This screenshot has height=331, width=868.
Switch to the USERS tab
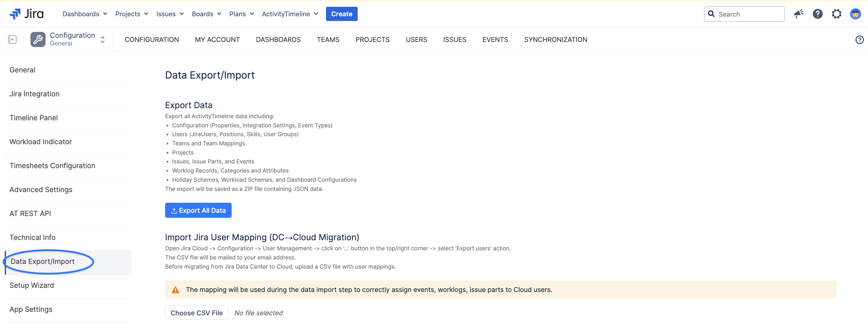click(x=416, y=39)
